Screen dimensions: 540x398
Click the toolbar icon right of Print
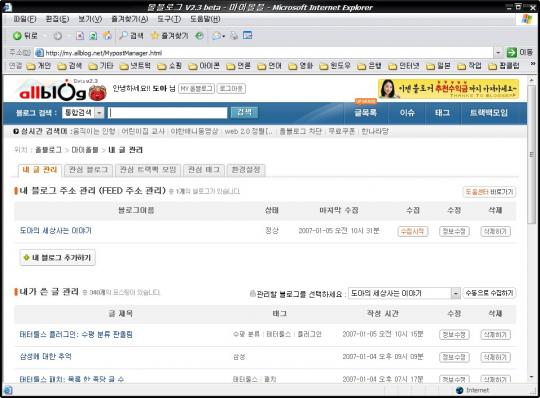248,35
